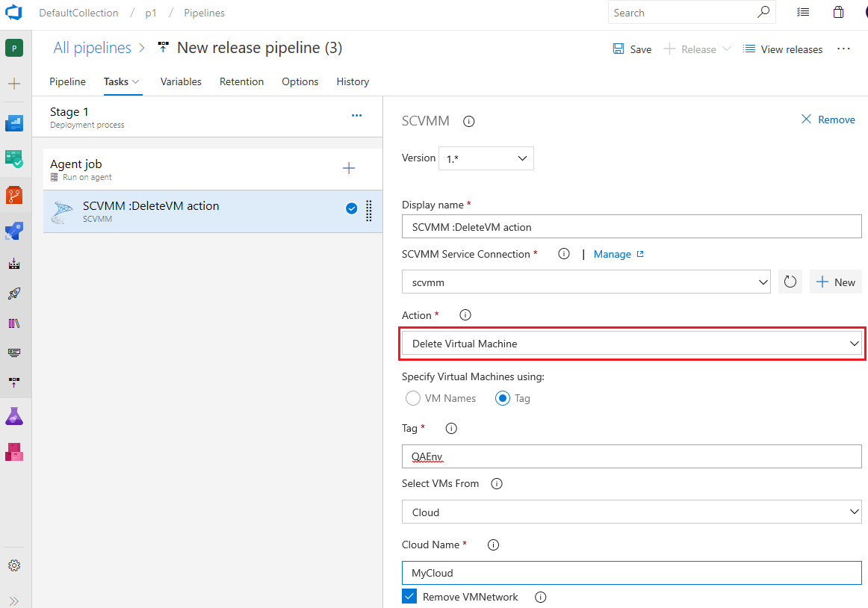Open the Builds icon in the sidebar
This screenshot has width=868, height=608.
point(14,264)
